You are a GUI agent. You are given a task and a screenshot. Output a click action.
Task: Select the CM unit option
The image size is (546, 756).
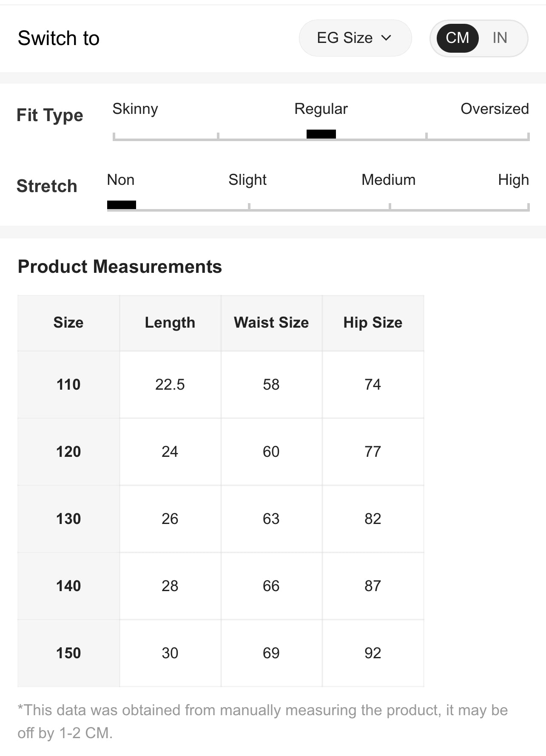[458, 38]
